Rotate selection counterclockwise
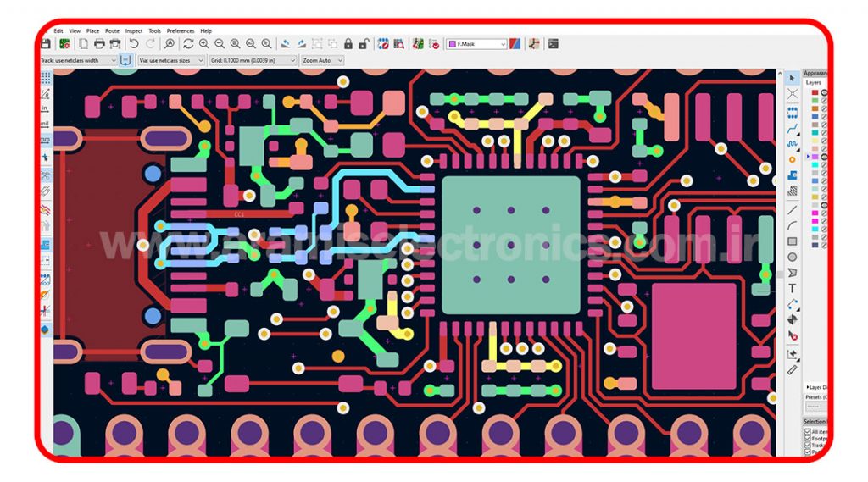Viewport: 868px width, 482px height. (286, 44)
